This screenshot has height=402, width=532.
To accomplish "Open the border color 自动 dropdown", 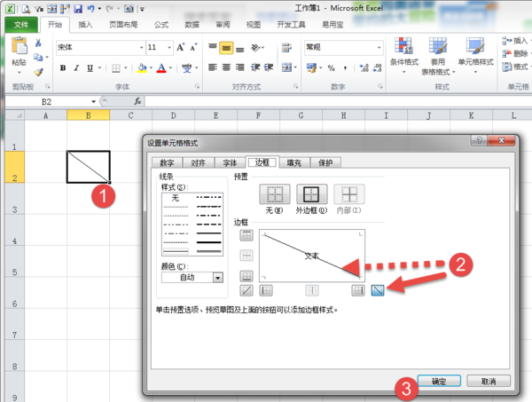I will 217,278.
